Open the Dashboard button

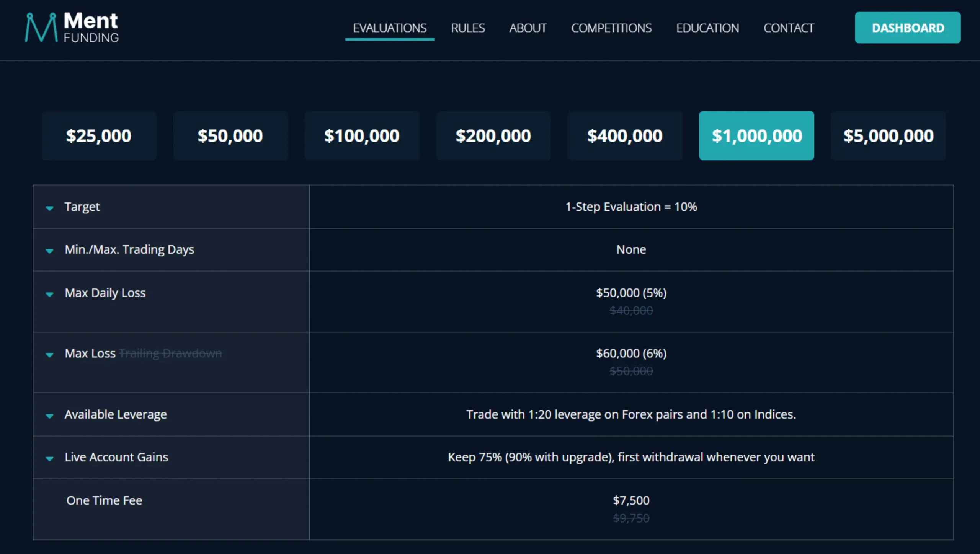908,28
